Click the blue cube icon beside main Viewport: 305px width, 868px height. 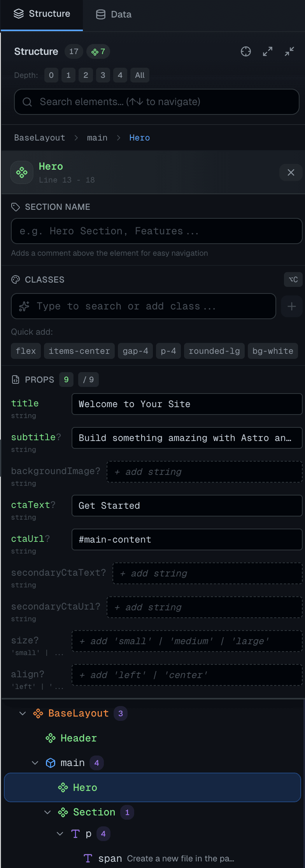(x=51, y=763)
